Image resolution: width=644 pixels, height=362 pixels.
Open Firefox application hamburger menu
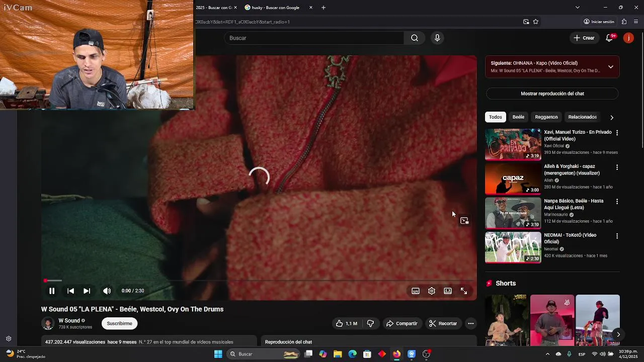pos(636,22)
